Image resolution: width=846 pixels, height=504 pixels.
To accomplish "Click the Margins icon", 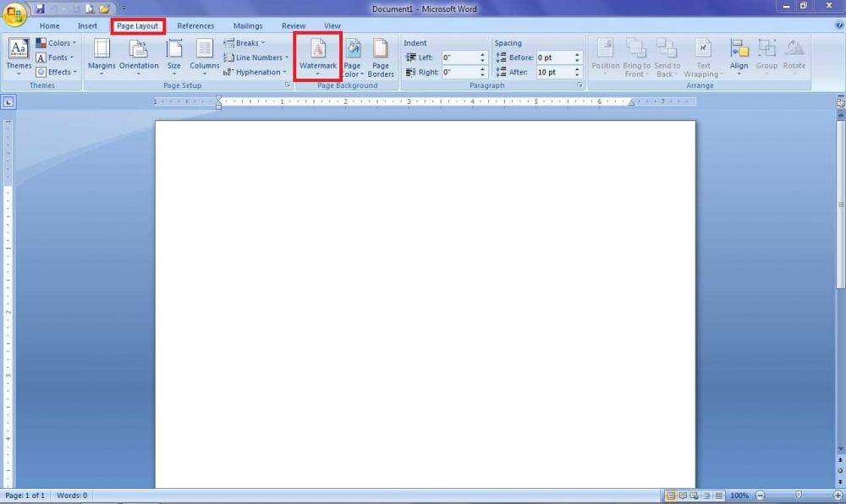I will tap(102, 56).
